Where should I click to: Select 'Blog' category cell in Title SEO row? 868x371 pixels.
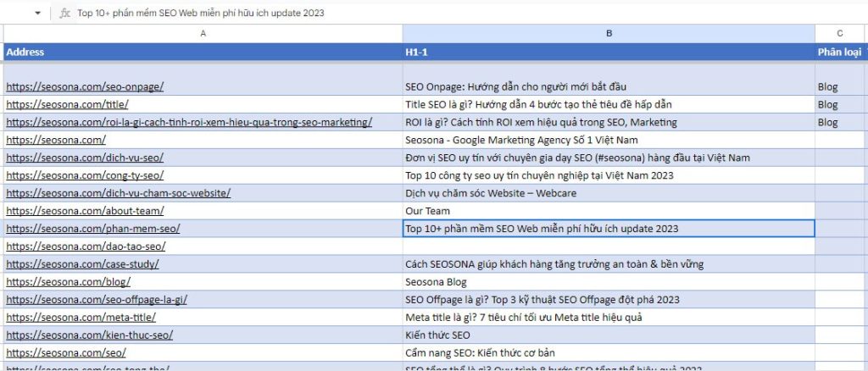(x=839, y=104)
